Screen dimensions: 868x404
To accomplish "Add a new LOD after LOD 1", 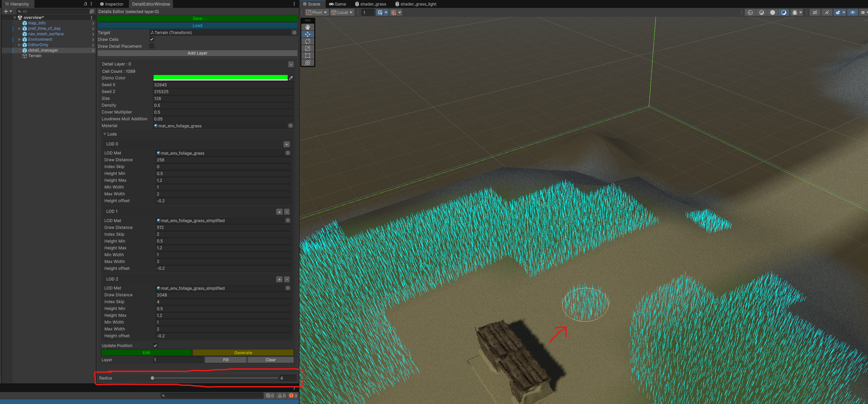I will click(279, 212).
